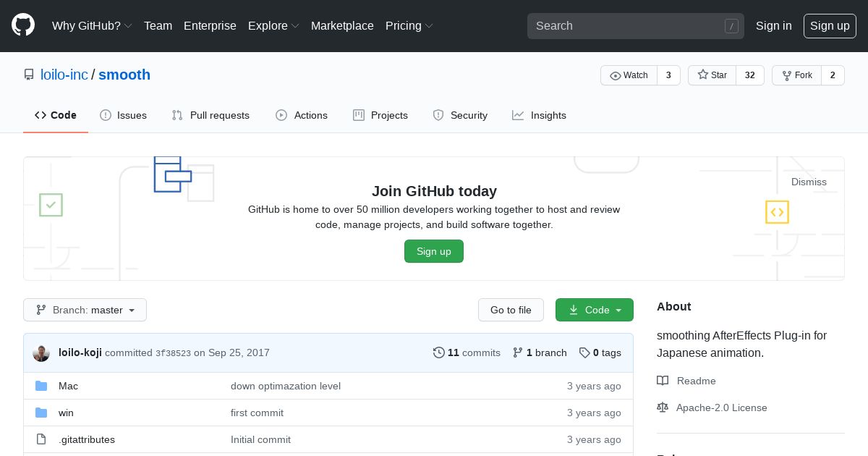Click the Go to file button

(511, 310)
